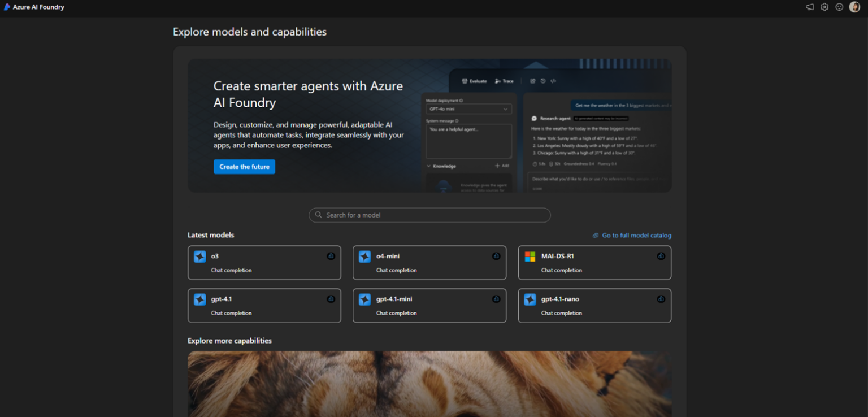Open the lion capability image
Image resolution: width=868 pixels, height=417 pixels.
[429, 384]
